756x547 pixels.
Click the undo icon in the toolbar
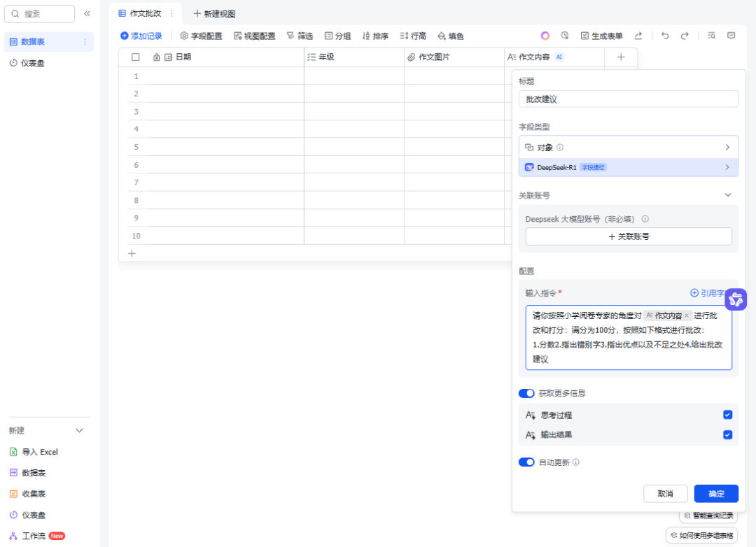click(x=665, y=35)
